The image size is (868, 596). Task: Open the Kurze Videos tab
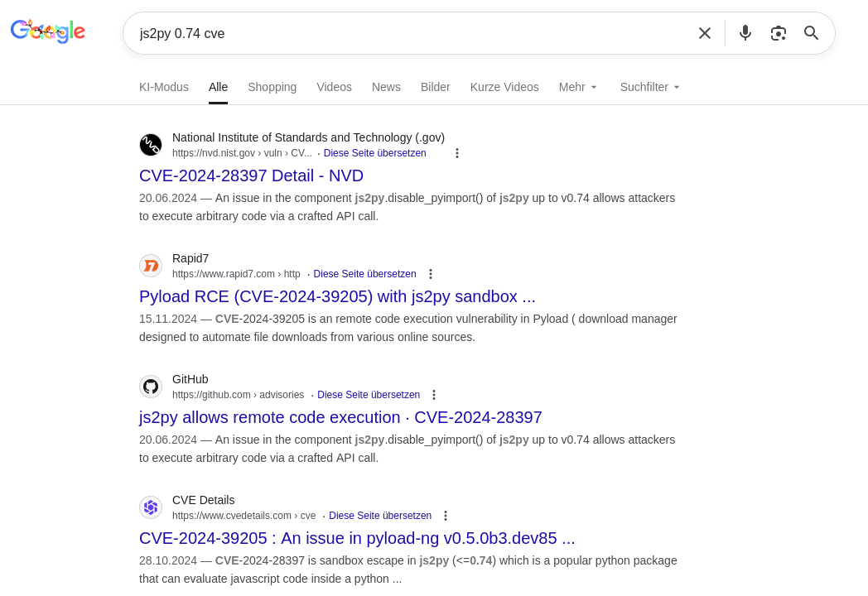tap(504, 87)
